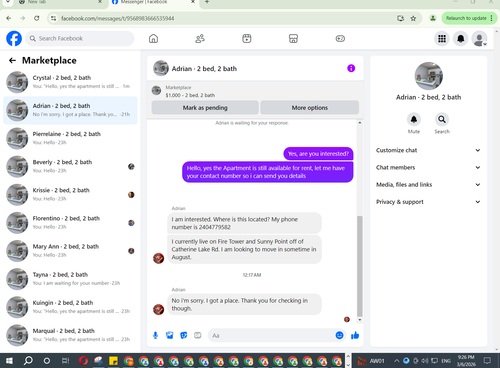Open Krissie - 2 bed, 2 bath conversation
The width and height of the screenshot is (500, 368).
(70, 195)
